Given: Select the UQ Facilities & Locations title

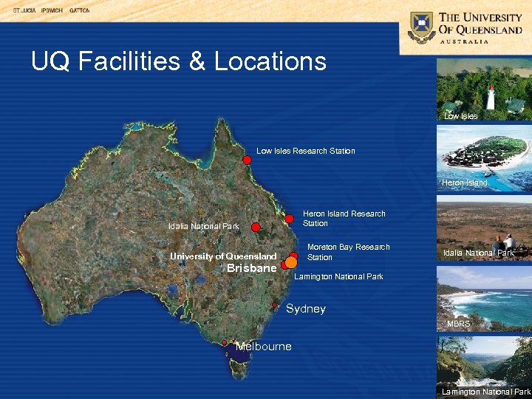Looking at the screenshot, I should [x=179, y=61].
